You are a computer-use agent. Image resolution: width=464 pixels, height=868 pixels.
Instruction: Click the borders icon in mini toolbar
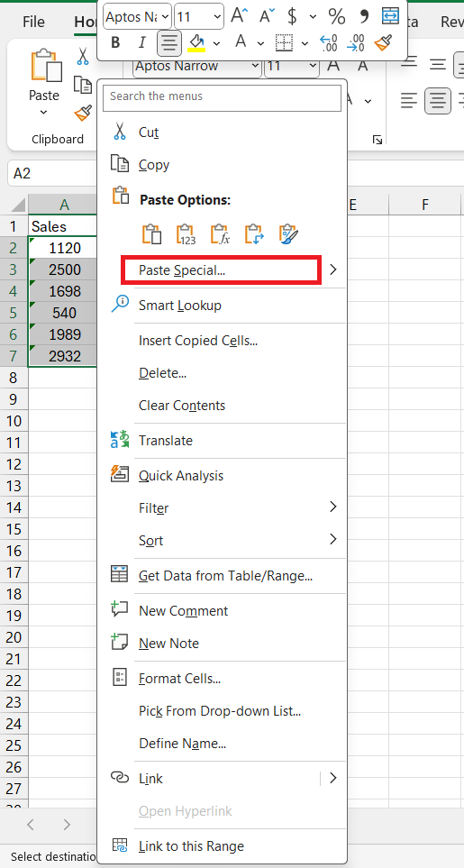click(285, 42)
